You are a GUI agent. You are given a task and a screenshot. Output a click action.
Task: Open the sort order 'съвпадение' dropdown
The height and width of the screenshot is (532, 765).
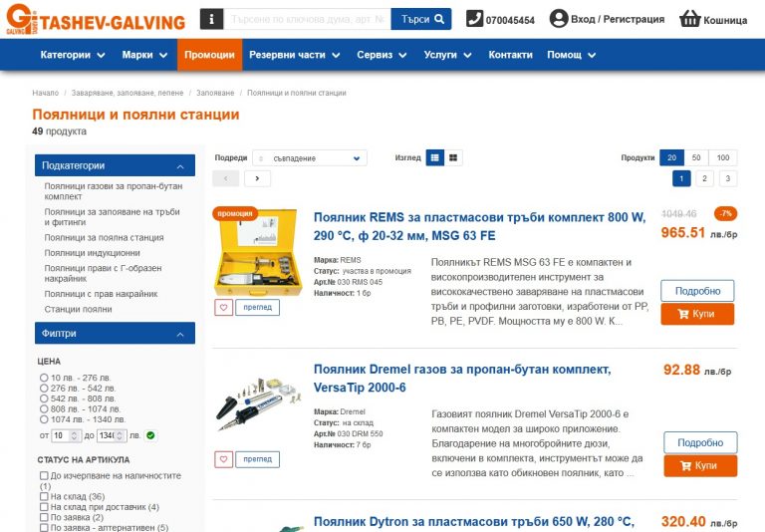[x=310, y=158]
